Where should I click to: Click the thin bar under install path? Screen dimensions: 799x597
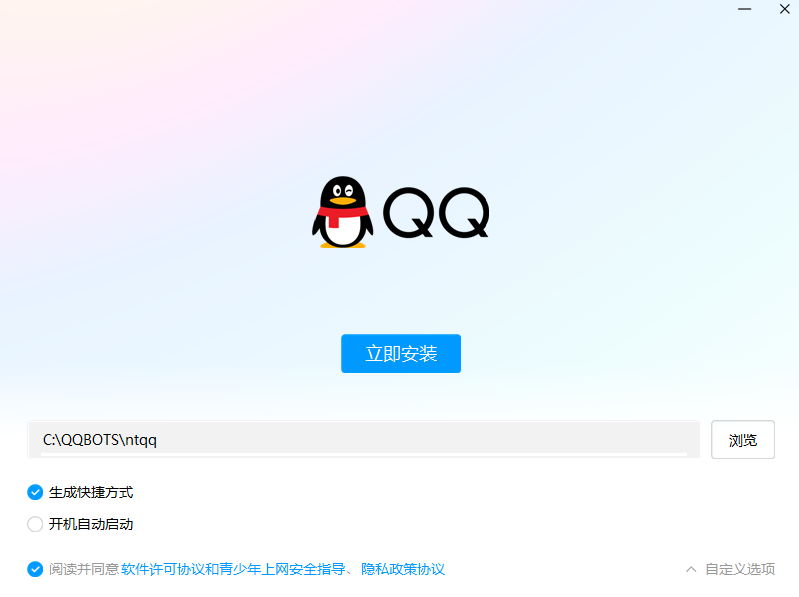[364, 453]
